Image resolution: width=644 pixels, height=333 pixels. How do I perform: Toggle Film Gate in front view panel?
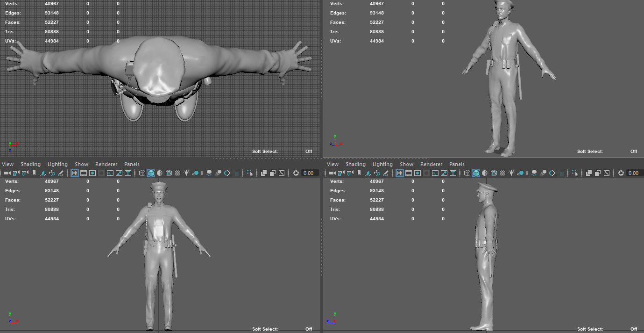pyautogui.click(x=84, y=173)
